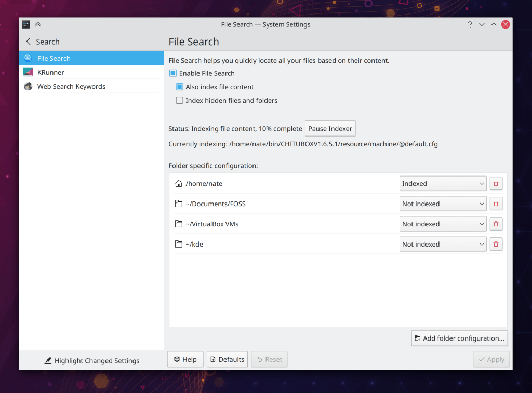
Task: Open the /home/nate Indexed dropdown
Action: [x=443, y=184]
